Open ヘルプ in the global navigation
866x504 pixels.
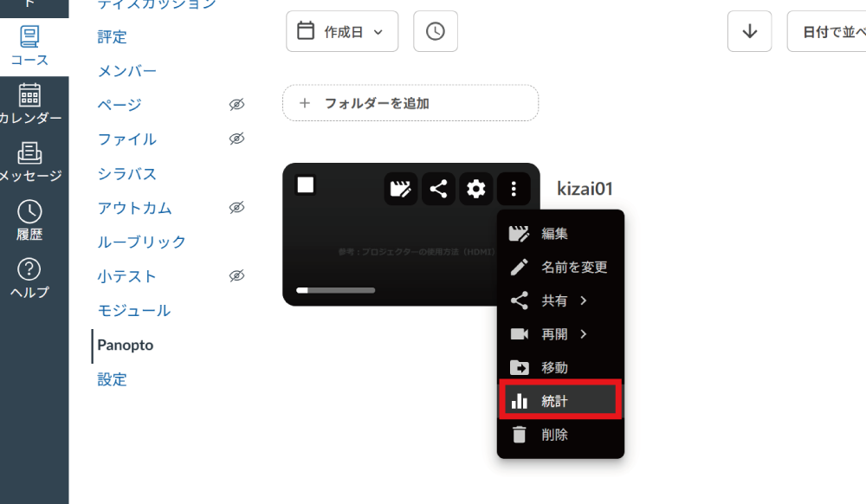tap(30, 278)
